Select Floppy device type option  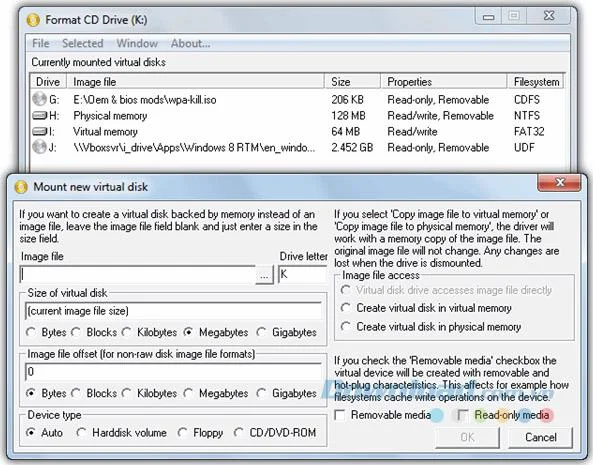[x=182, y=432]
